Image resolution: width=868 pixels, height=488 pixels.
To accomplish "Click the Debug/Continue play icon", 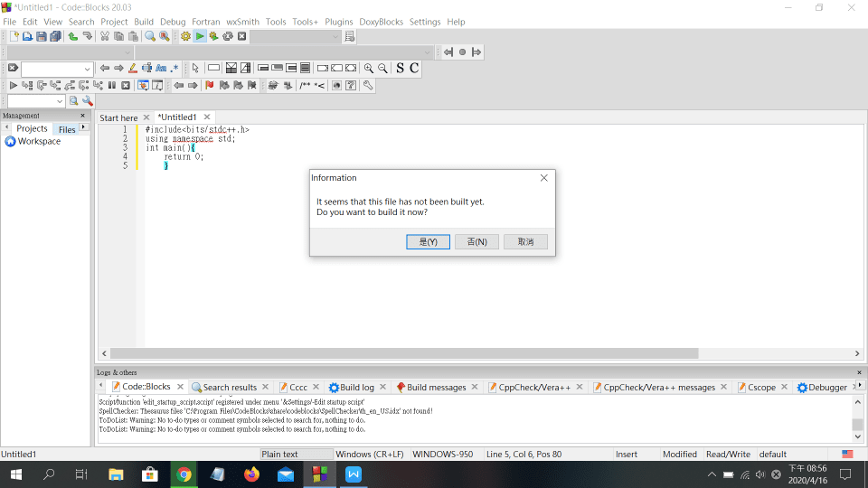I will pyautogui.click(x=14, y=86).
